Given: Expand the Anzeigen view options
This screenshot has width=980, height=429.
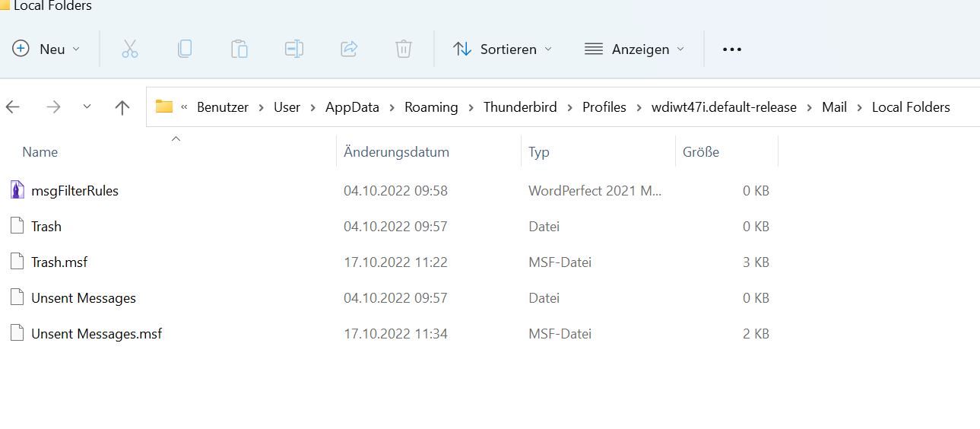Looking at the screenshot, I should click(634, 49).
